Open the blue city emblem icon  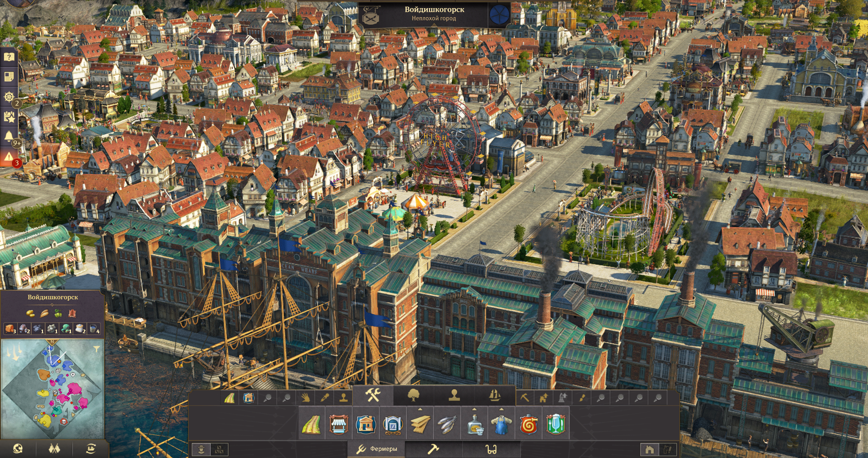coord(500,14)
